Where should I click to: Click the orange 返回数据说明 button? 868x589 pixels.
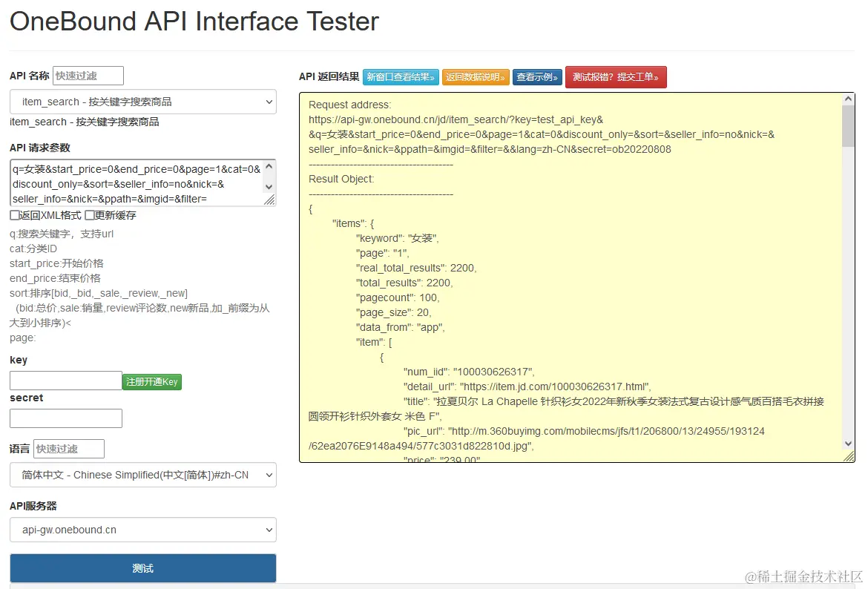476,77
